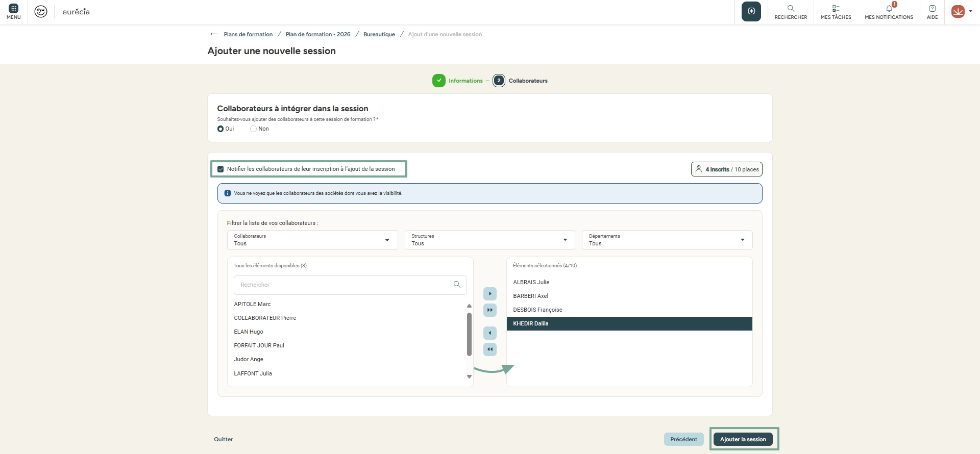Go to Plans de formation breadcrumb
Screen dimensions: 980x454
pos(248,35)
